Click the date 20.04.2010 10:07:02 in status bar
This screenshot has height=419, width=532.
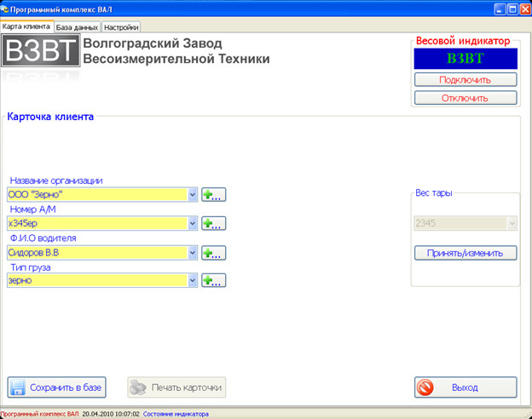tap(111, 414)
